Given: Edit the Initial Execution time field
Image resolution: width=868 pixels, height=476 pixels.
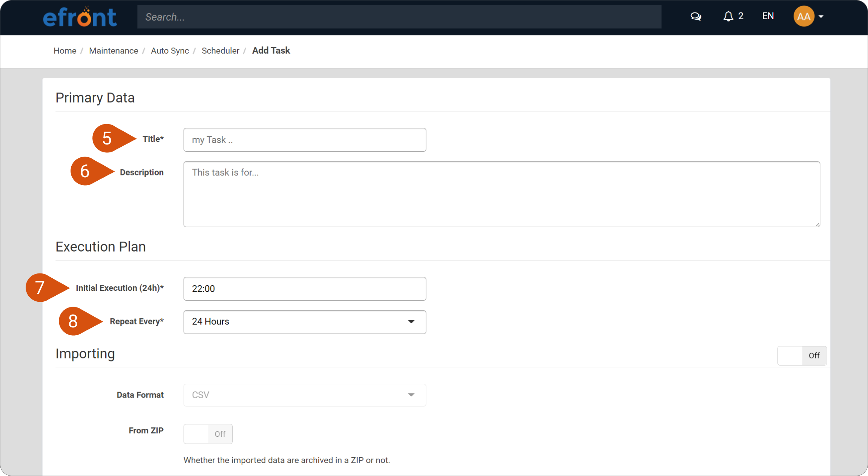Looking at the screenshot, I should (305, 289).
